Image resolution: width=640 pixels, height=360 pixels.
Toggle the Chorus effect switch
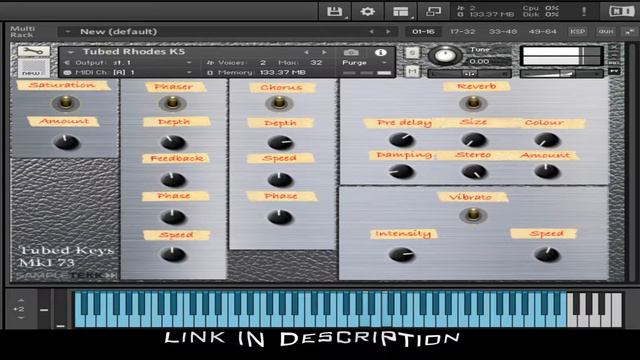point(279,103)
